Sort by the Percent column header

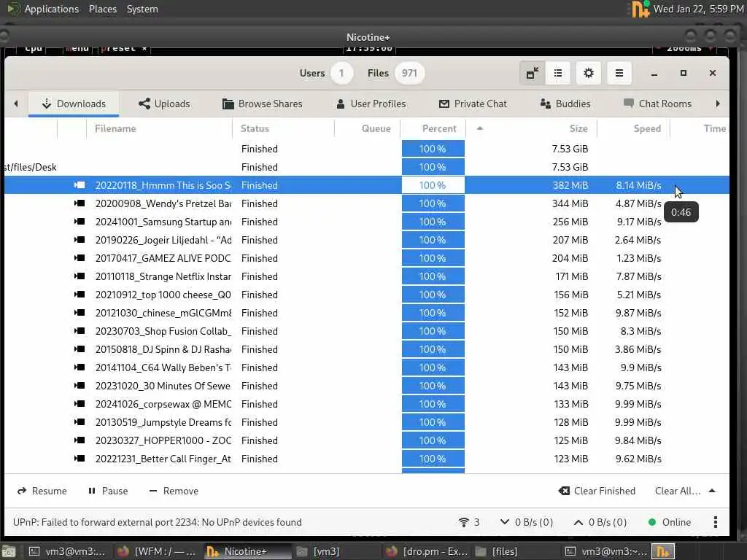433,128
